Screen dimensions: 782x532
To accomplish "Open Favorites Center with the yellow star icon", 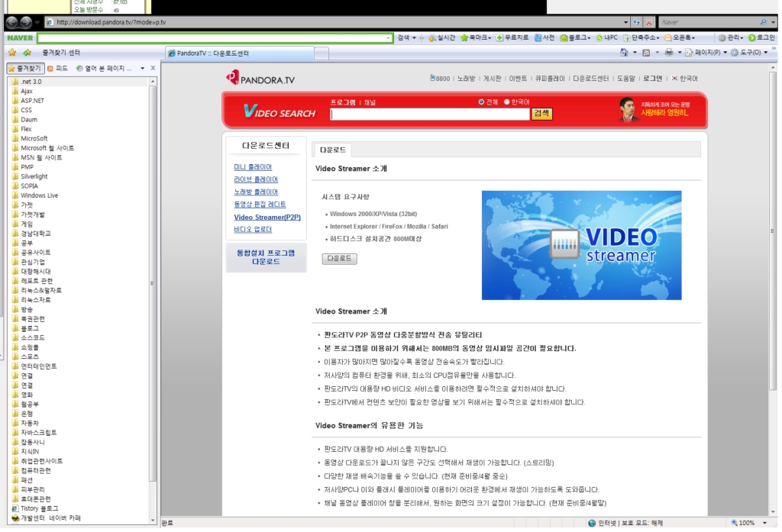I will pos(12,53).
